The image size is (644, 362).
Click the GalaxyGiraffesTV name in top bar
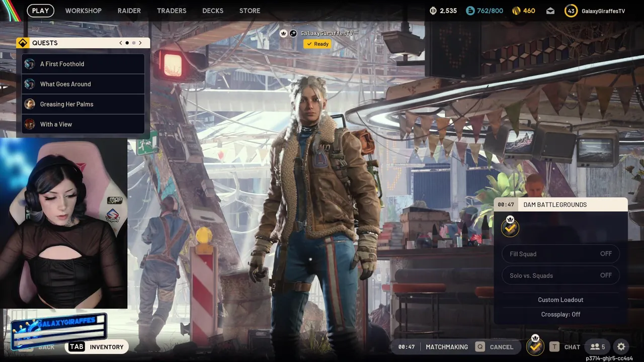[603, 11]
